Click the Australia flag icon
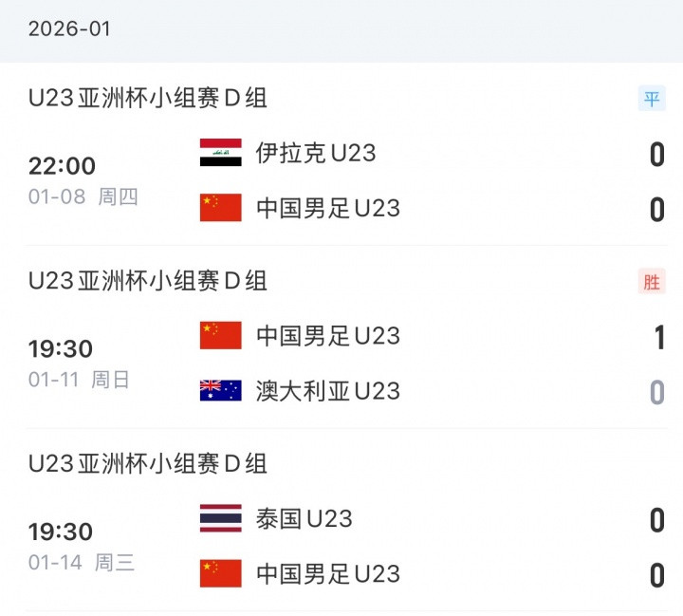This screenshot has height=616, width=683. click(x=220, y=390)
